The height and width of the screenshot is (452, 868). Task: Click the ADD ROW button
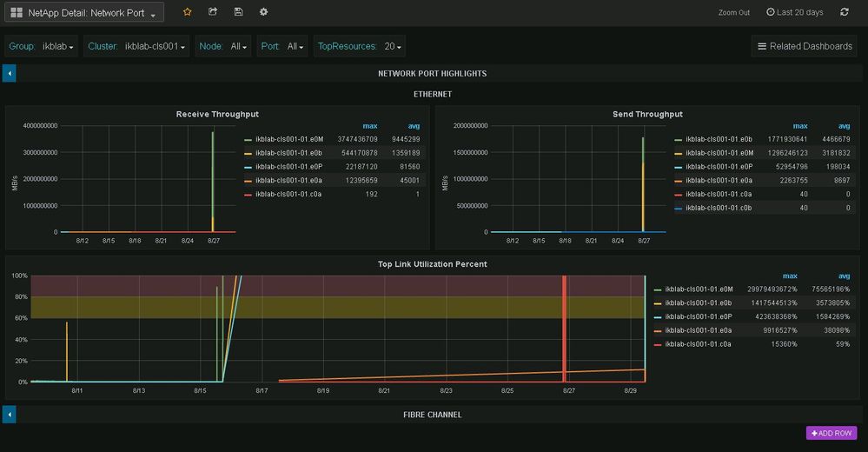pos(832,433)
